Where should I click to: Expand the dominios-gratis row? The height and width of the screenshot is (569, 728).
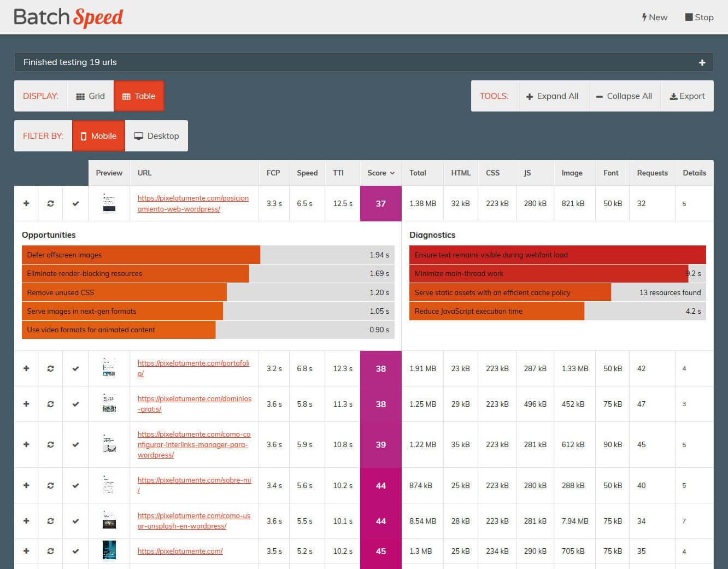pos(26,404)
